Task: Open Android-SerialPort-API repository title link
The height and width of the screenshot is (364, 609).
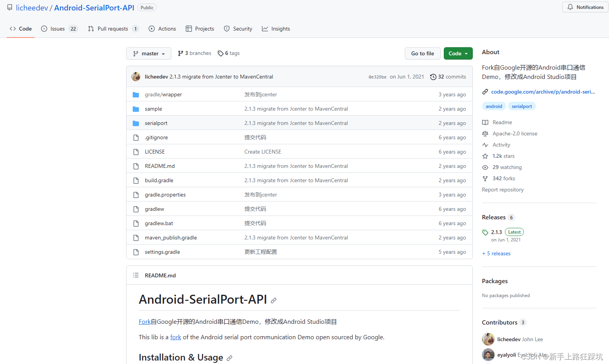Action: [94, 8]
